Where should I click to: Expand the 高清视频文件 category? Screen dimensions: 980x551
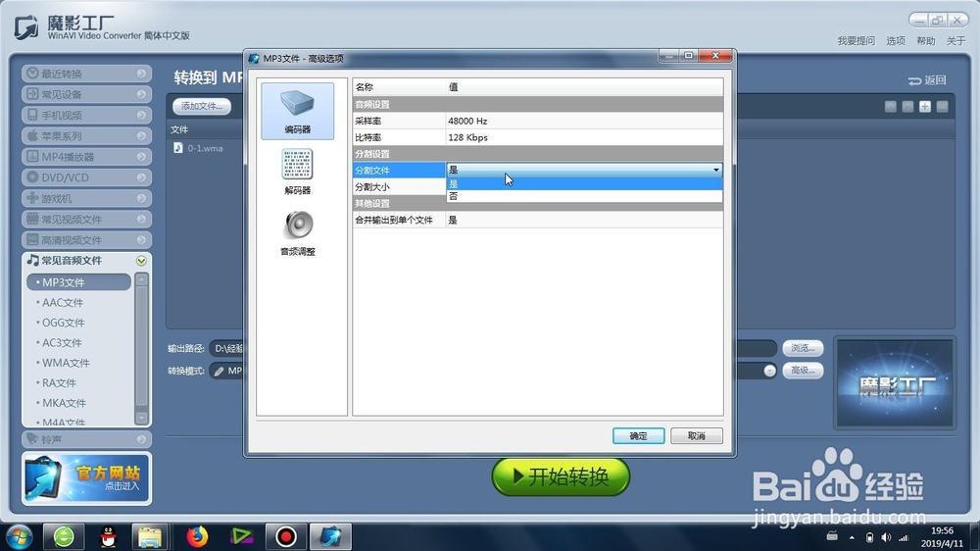(x=87, y=240)
